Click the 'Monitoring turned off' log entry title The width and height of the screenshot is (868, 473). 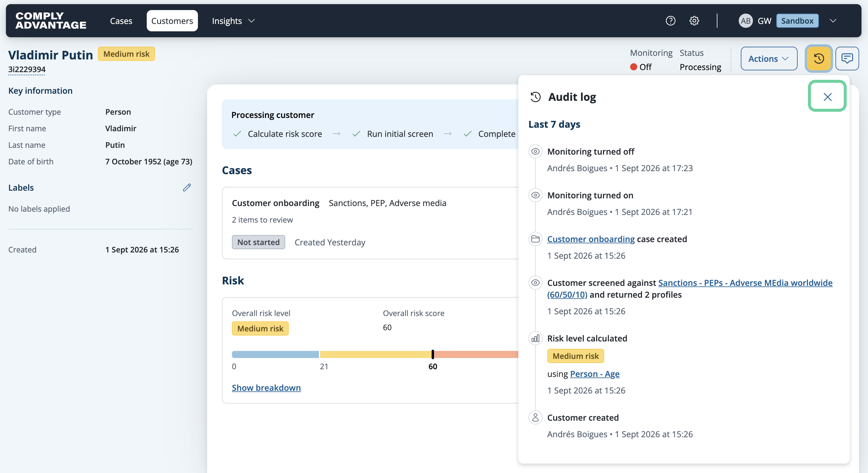(590, 151)
